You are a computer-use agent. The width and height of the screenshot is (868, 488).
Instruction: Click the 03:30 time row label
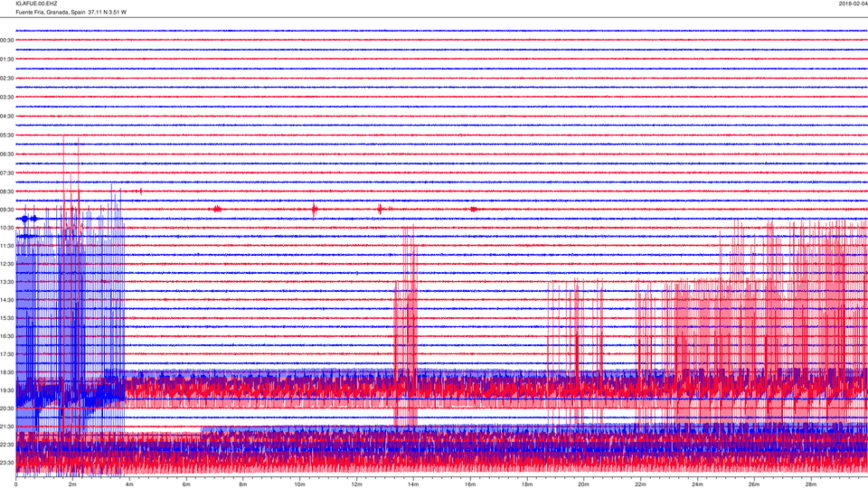tap(7, 98)
